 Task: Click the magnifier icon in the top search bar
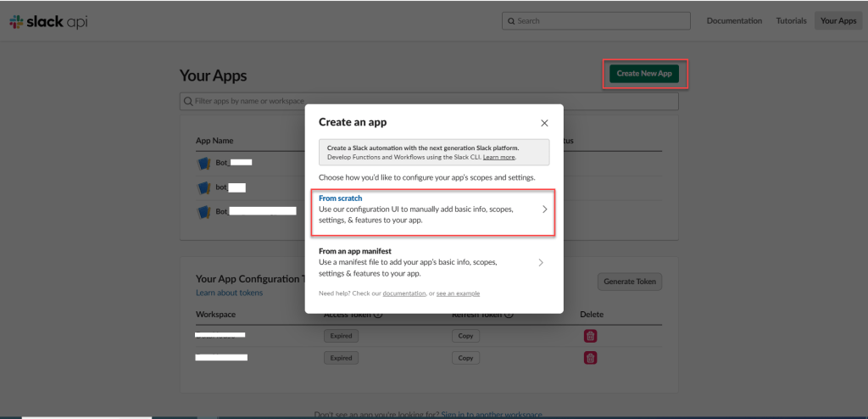tap(510, 21)
